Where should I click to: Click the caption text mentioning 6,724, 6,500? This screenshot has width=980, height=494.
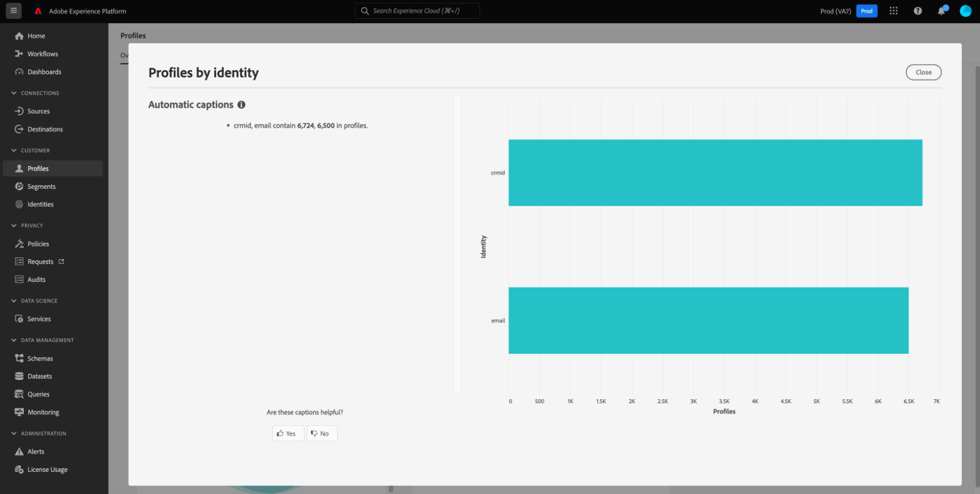(300, 125)
